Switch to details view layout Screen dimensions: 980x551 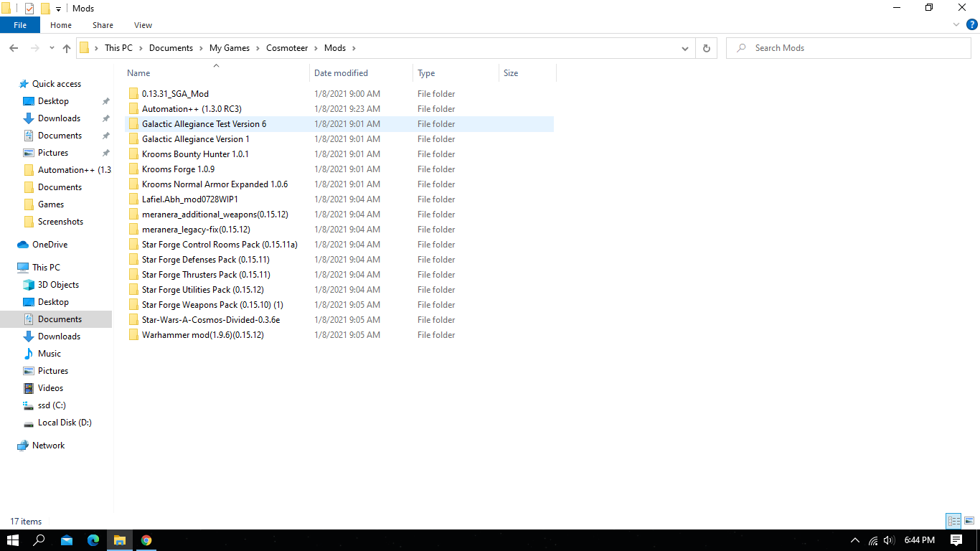point(953,522)
